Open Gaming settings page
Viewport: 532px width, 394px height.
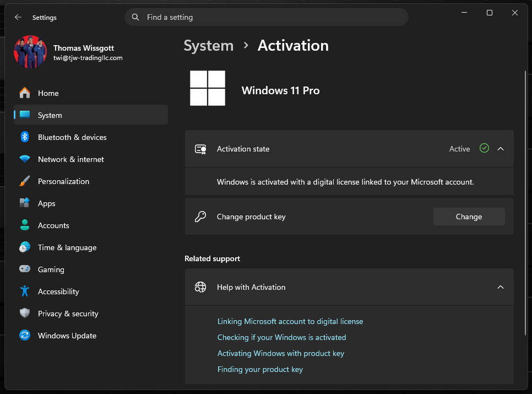point(90,269)
